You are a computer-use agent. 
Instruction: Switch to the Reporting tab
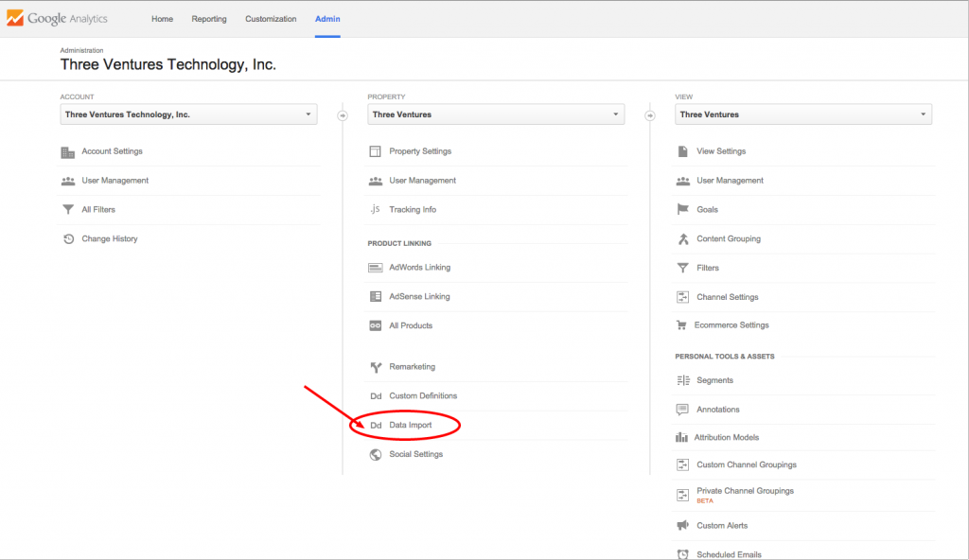(x=209, y=19)
